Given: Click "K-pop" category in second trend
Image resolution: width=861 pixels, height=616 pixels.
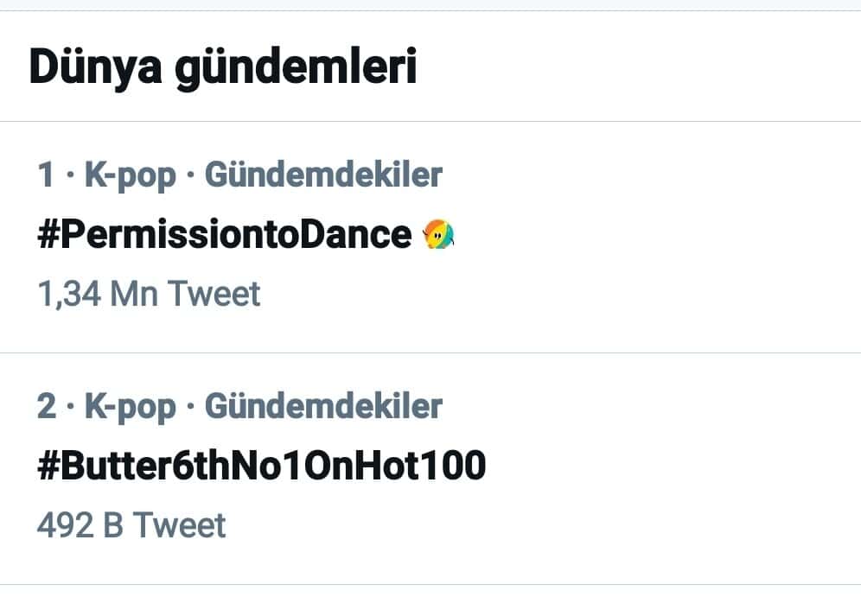Looking at the screenshot, I should coord(130,406).
